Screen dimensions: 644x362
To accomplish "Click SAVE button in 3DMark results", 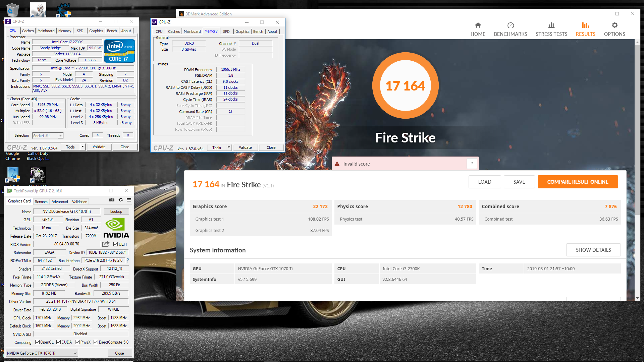I will 519,182.
